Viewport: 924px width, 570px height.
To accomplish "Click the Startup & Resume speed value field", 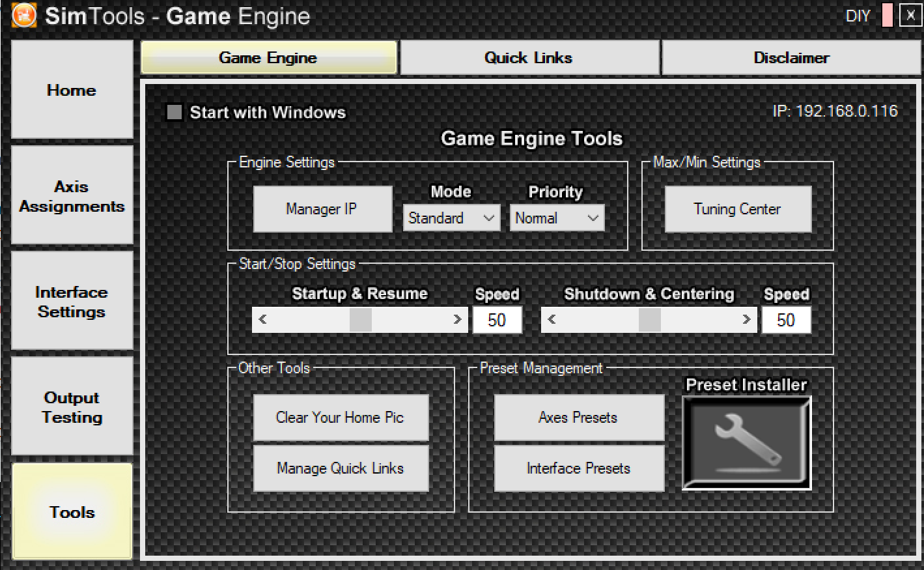I will point(497,320).
